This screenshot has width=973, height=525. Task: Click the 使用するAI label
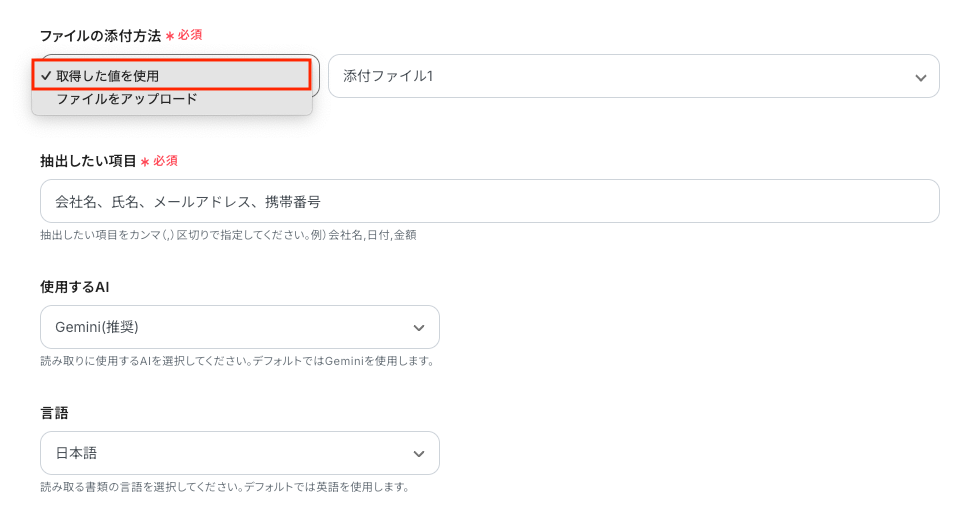tap(74, 287)
